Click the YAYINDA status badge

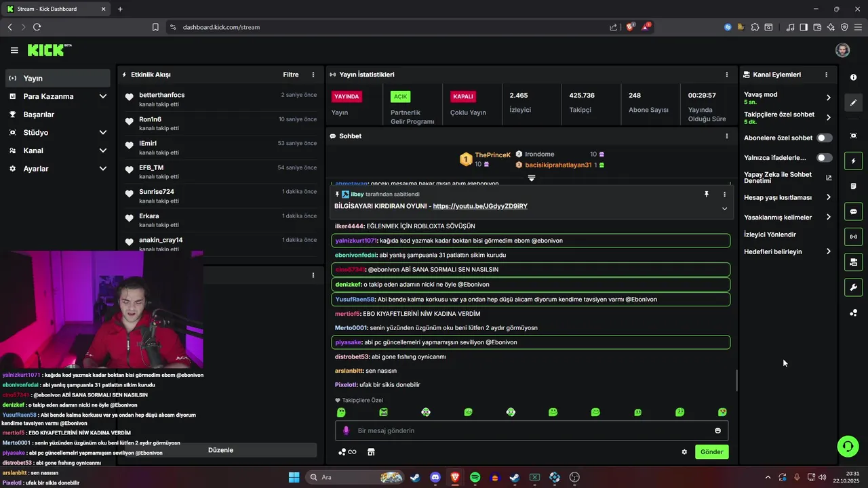347,96
